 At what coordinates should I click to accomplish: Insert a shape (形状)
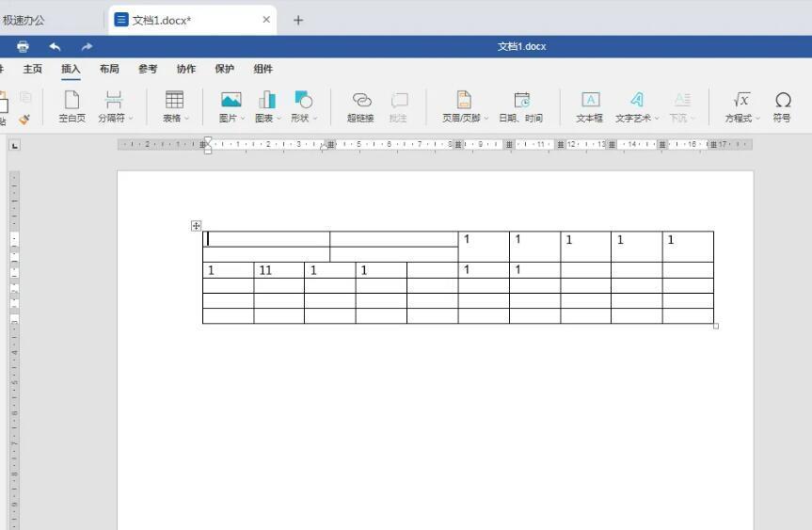(x=303, y=100)
